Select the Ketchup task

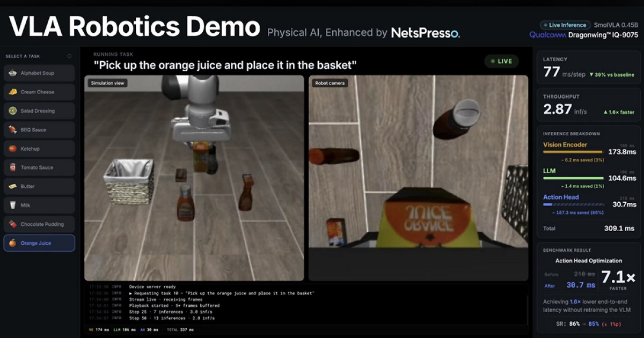coord(39,149)
